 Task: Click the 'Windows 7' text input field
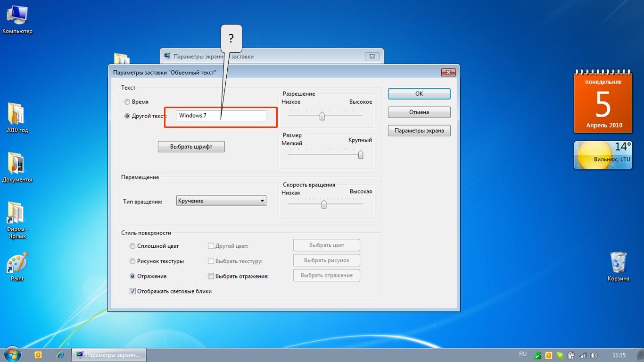221,116
